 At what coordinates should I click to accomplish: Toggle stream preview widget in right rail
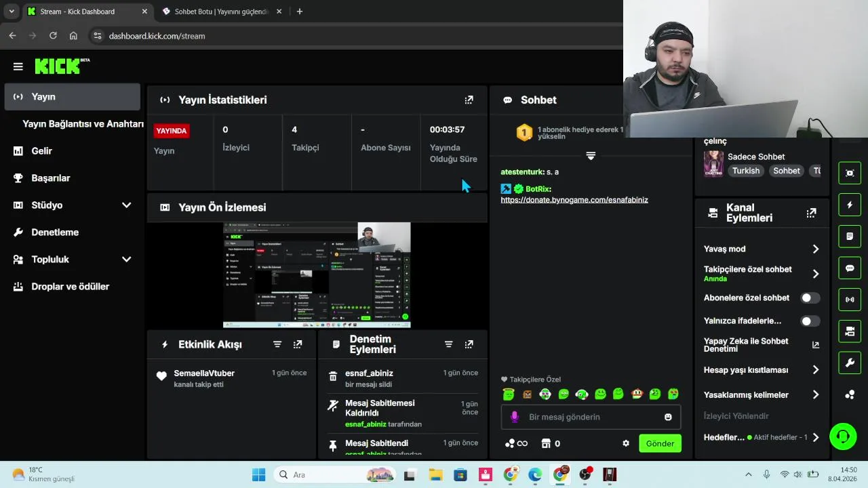850,173
